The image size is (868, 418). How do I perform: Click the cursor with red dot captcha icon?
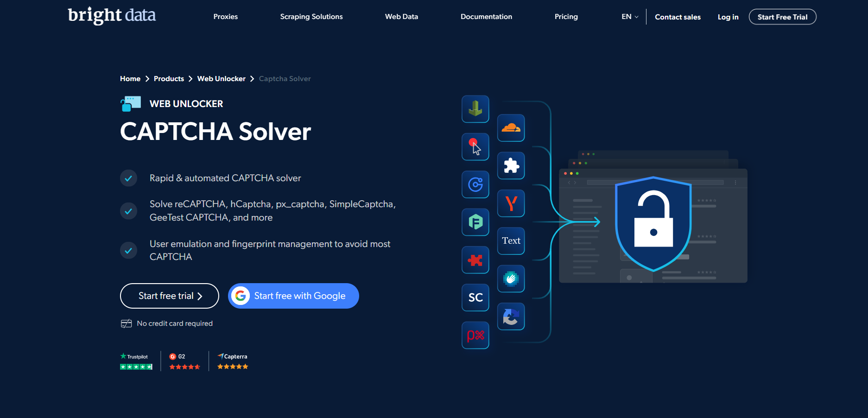[475, 146]
